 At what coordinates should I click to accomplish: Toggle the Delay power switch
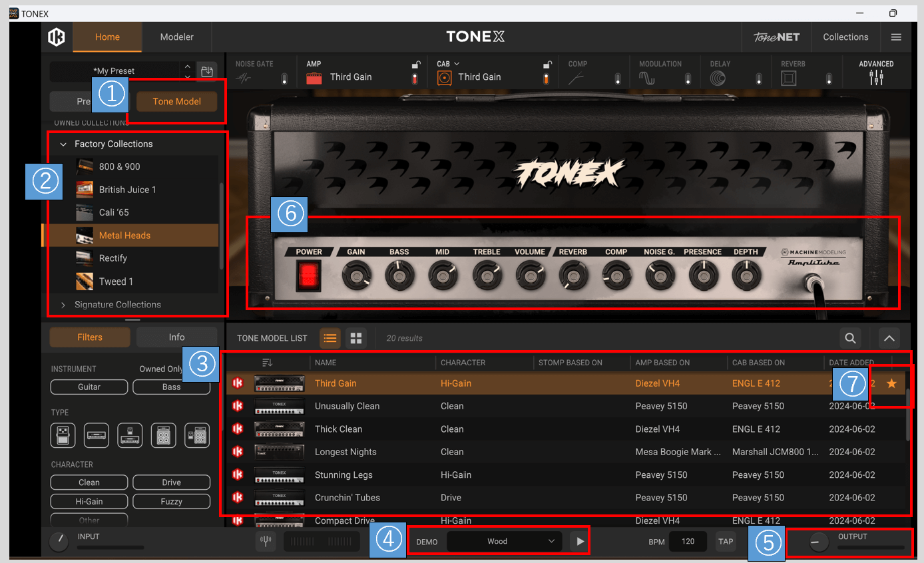[758, 79]
